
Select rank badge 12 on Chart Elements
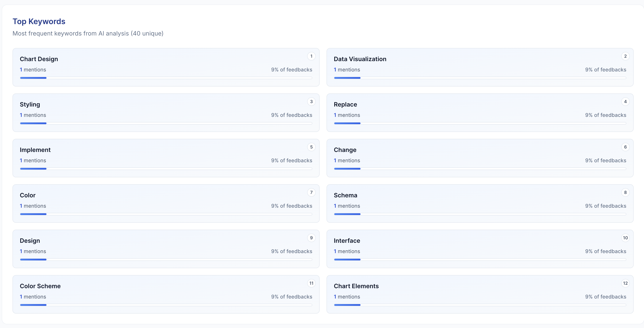625,283
